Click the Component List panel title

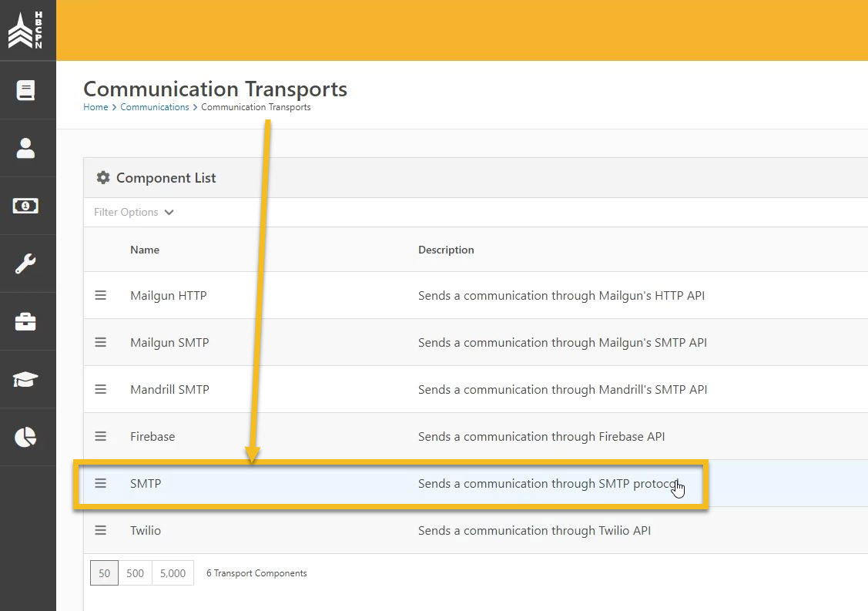166,178
